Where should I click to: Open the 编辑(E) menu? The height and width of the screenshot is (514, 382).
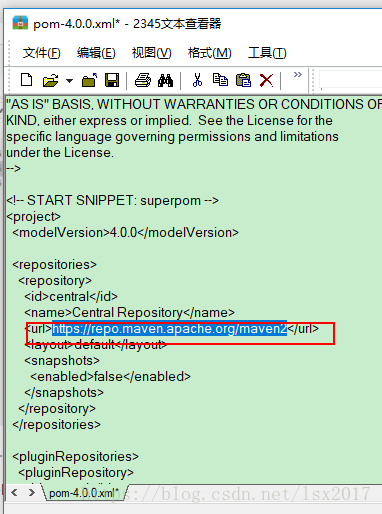[x=96, y=53]
